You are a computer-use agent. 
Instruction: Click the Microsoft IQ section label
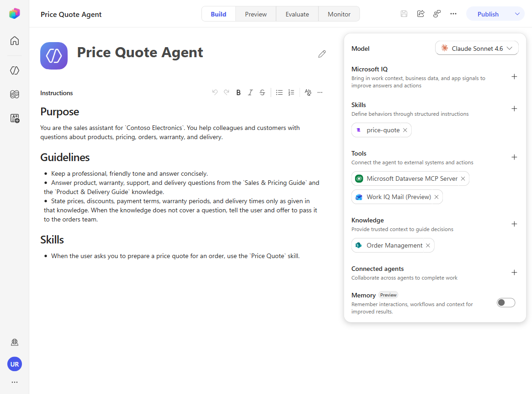click(x=369, y=69)
